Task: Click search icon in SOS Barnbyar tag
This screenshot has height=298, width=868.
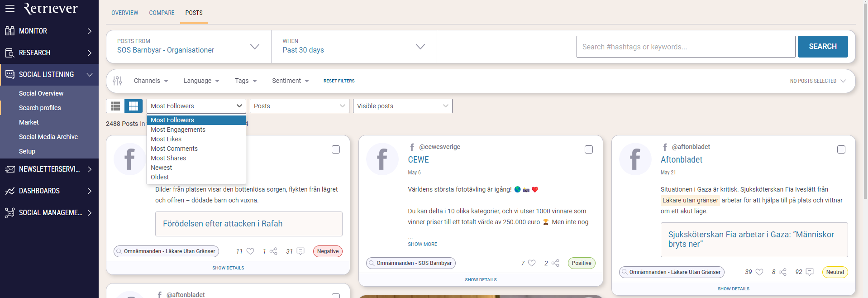Action: 372,263
